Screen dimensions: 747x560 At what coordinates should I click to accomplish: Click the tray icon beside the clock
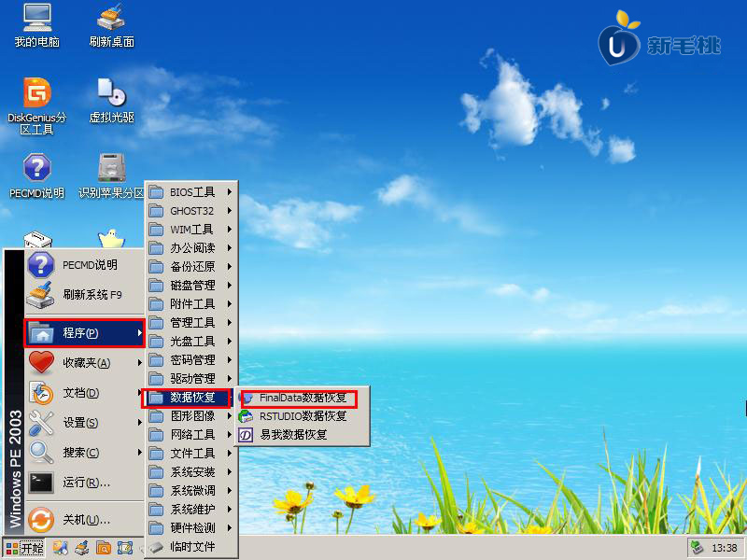(x=696, y=548)
